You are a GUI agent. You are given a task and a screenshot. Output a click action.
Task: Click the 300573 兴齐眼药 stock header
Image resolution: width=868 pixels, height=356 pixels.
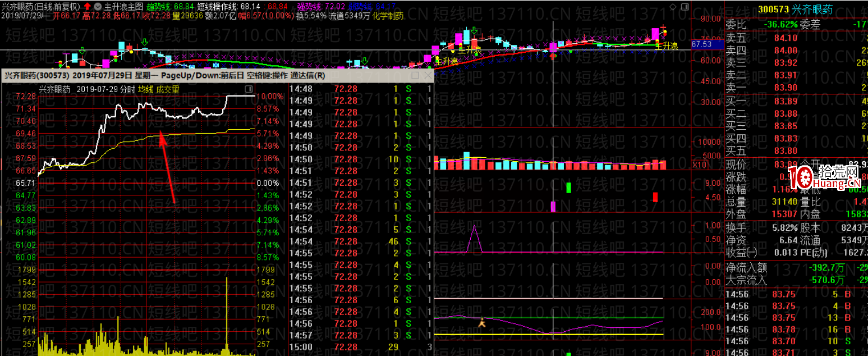click(795, 10)
